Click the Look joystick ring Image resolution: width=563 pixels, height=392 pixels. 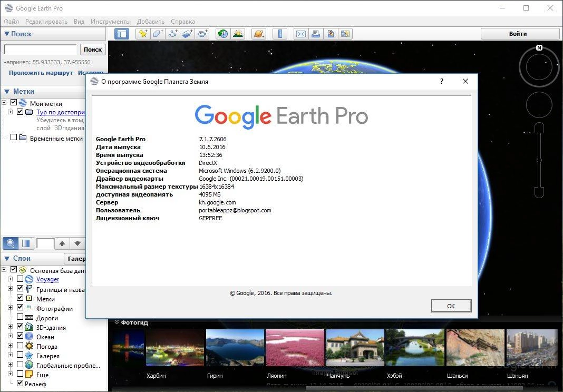click(x=539, y=67)
